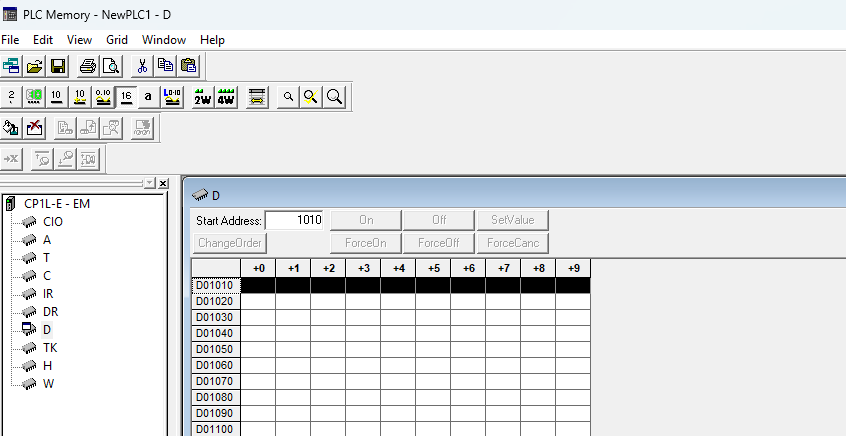Open the Edit menu

click(43, 40)
